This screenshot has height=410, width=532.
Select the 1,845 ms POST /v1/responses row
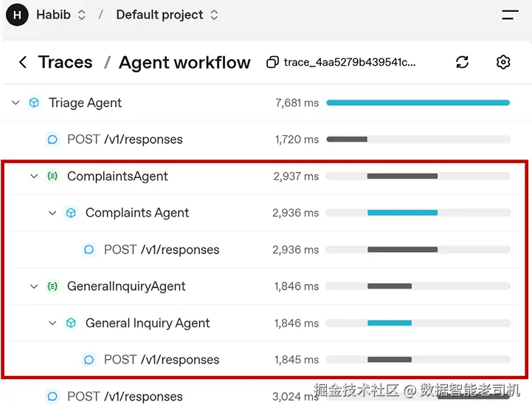coord(266,360)
